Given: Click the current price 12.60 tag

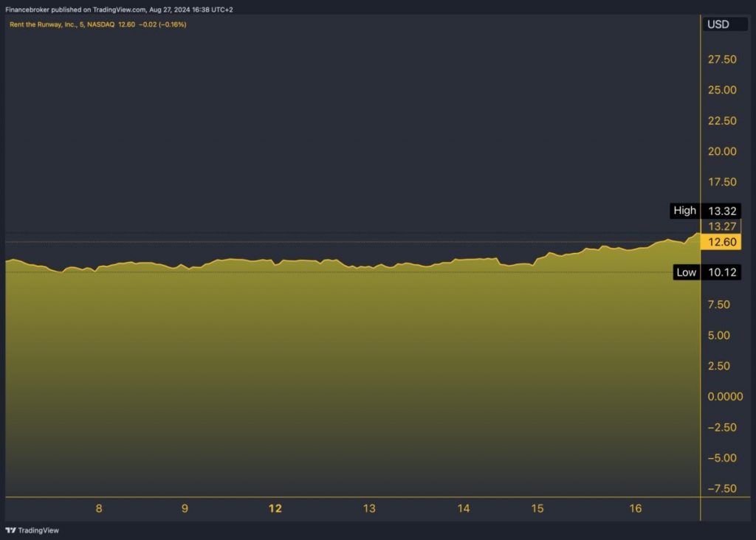Looking at the screenshot, I should click(721, 242).
